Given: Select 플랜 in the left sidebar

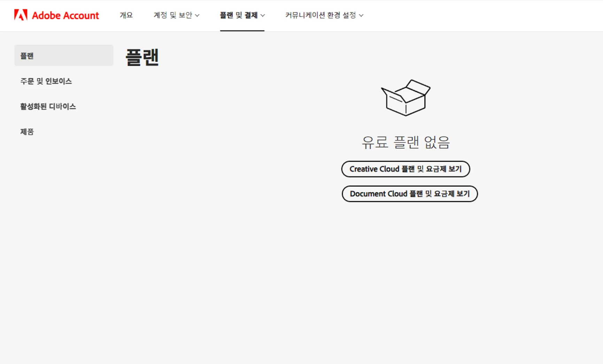Looking at the screenshot, I should tap(64, 55).
